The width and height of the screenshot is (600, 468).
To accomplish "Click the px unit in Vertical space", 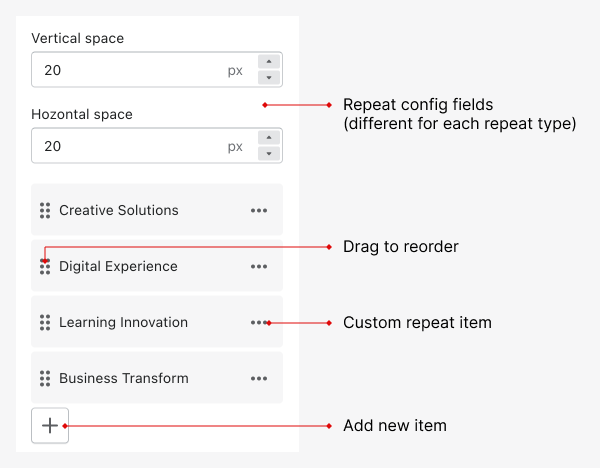I will [235, 71].
